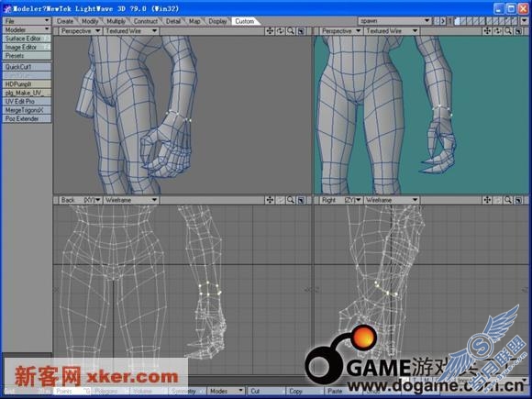Open the Modes dropdown
This screenshot has width=532, height=399.
(226, 391)
